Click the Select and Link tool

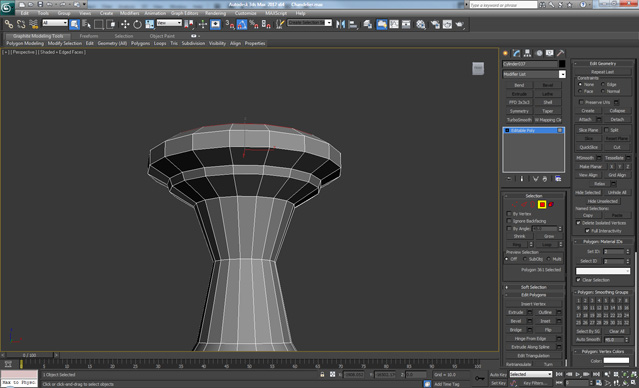[x=9, y=24]
